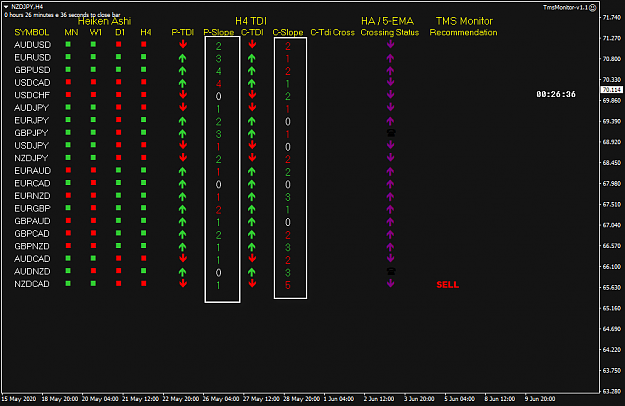Screen dimensions: 625x406
Task: Click the USDCHF P-Slope value 0
Action: [218, 96]
